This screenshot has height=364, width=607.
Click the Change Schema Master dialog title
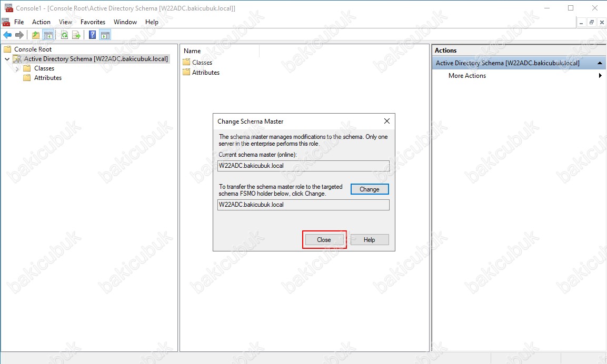[x=250, y=122]
